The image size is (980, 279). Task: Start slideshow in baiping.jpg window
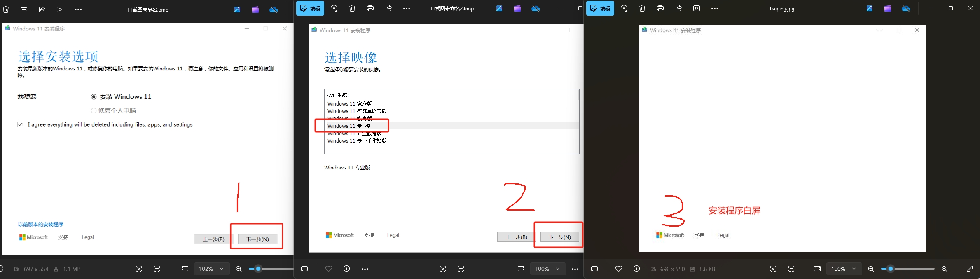tap(697, 8)
